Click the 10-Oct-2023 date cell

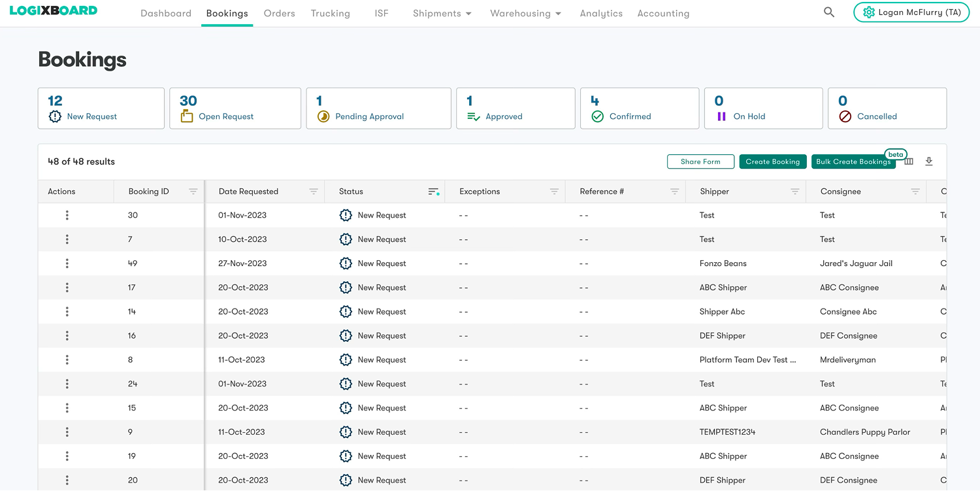click(x=242, y=239)
